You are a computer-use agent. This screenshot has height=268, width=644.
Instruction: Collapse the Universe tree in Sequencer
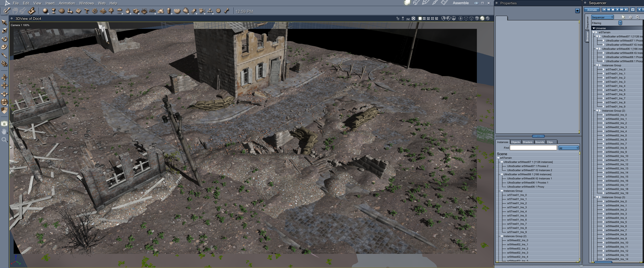[x=594, y=28]
